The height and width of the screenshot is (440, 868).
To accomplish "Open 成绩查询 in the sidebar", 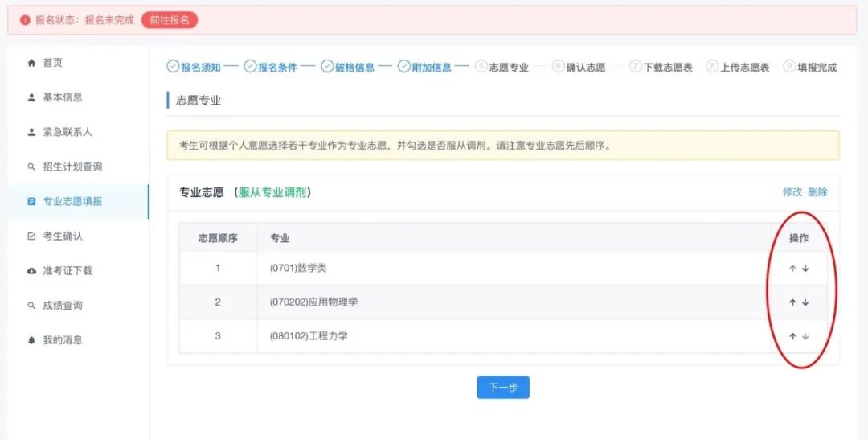I will [79, 306].
